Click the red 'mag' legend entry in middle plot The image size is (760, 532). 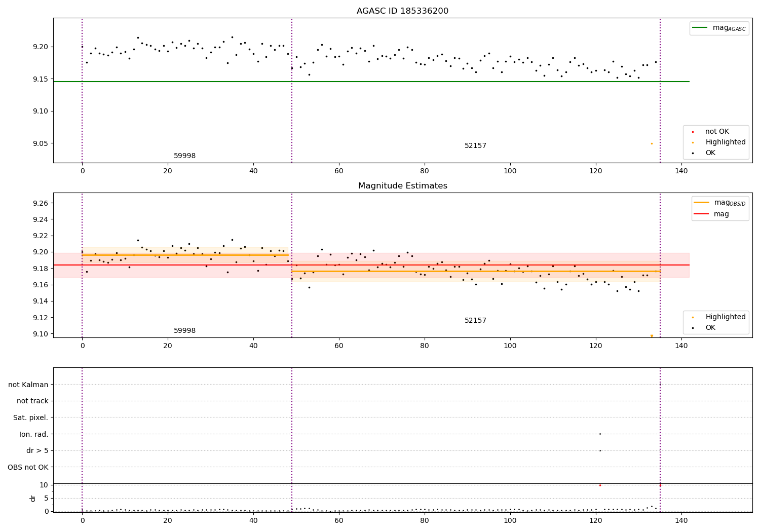712,214
